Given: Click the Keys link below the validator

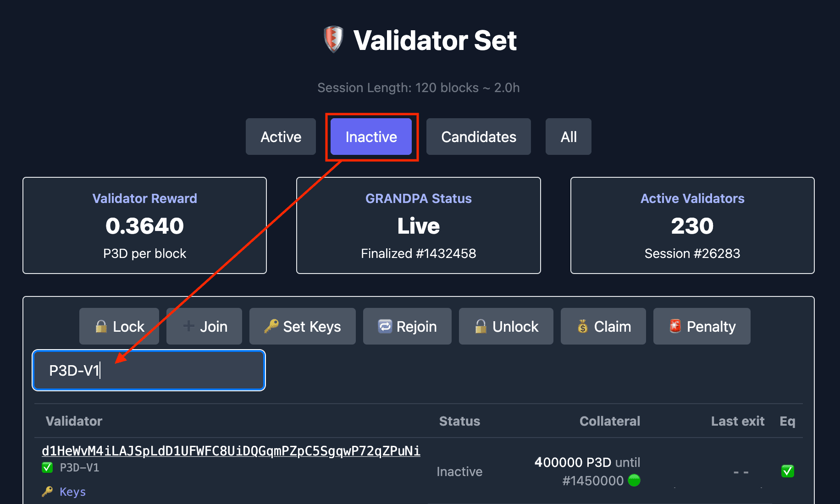Looking at the screenshot, I should click(x=72, y=491).
